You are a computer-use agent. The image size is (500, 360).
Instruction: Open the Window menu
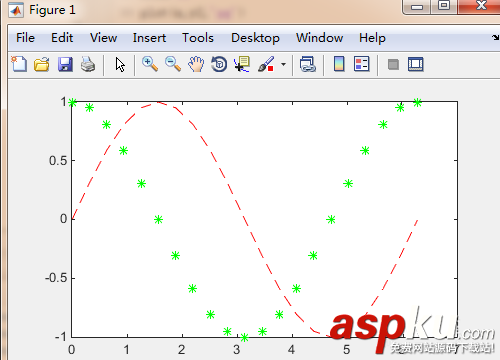319,38
